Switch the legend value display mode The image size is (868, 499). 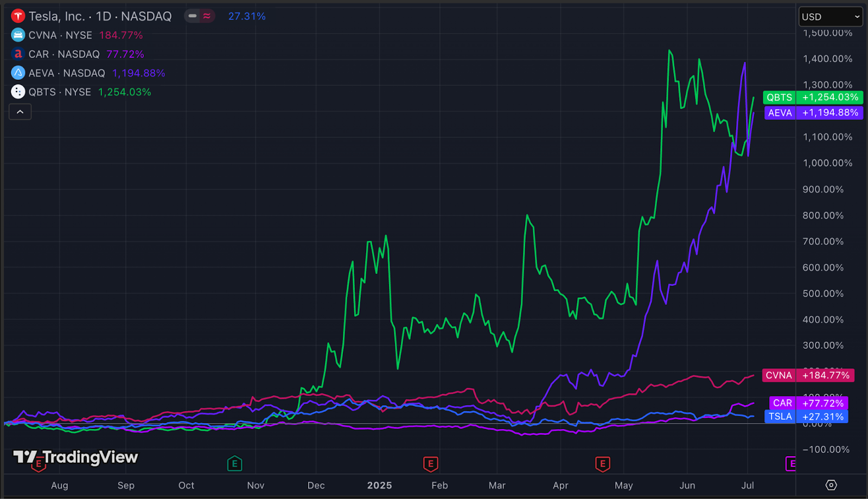click(x=193, y=16)
